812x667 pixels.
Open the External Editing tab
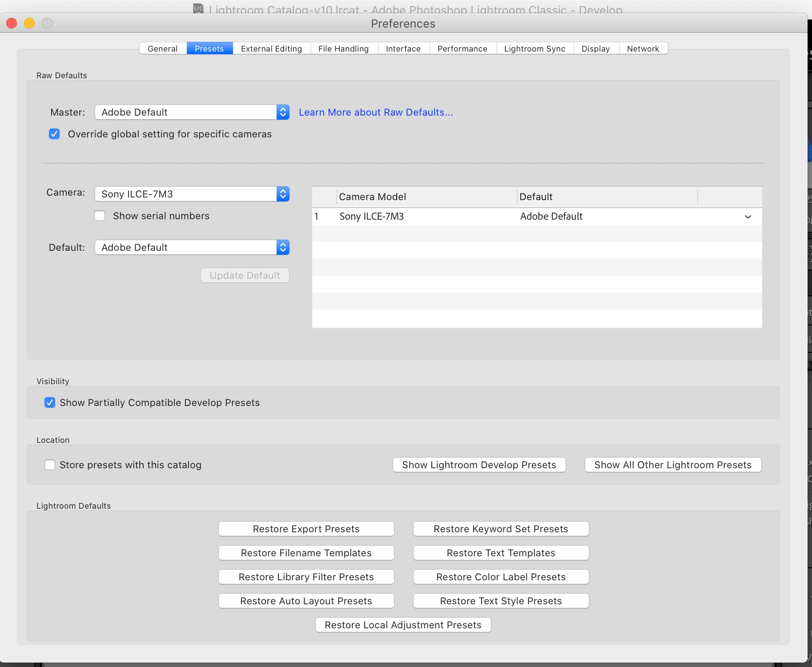[x=271, y=48]
